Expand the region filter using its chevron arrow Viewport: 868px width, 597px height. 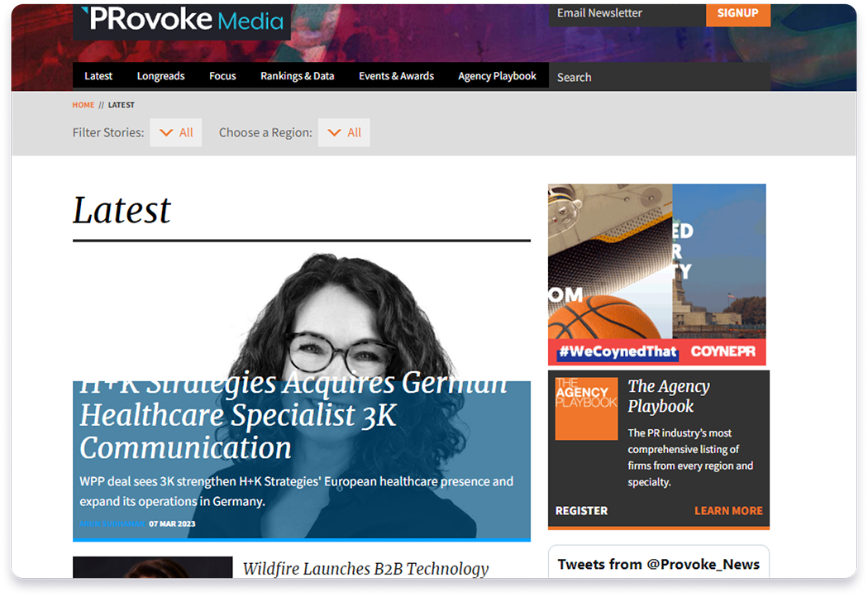335,132
